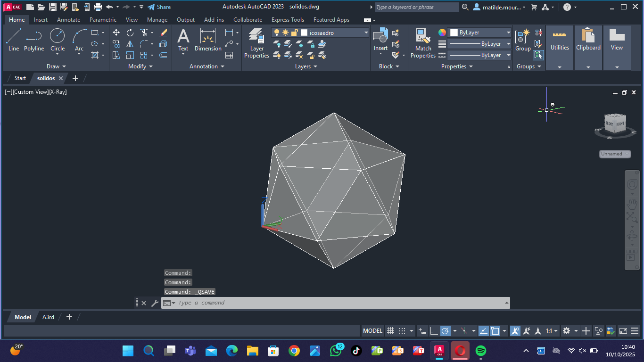Toggle drawing grid display in status bar
The width and height of the screenshot is (644, 362).
click(x=390, y=331)
